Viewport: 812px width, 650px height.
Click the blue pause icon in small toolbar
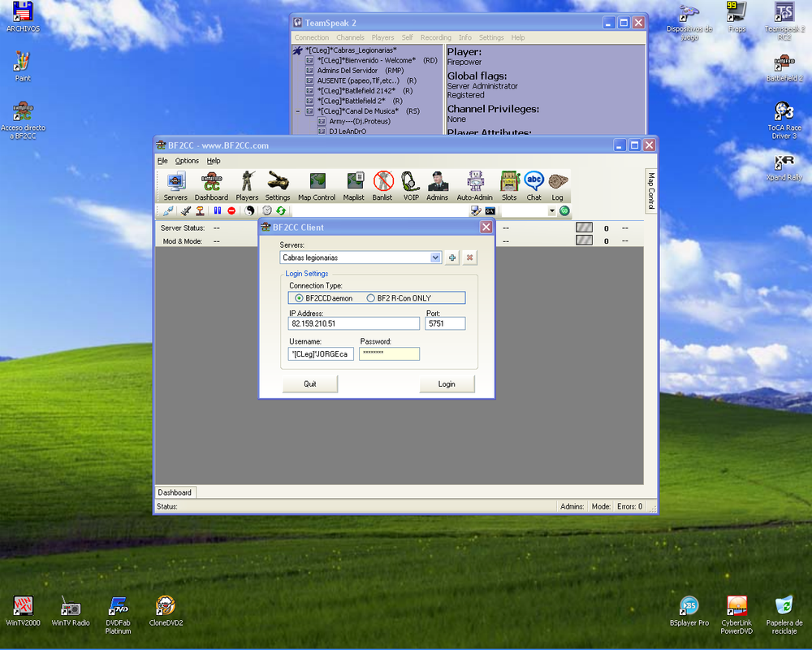(218, 211)
